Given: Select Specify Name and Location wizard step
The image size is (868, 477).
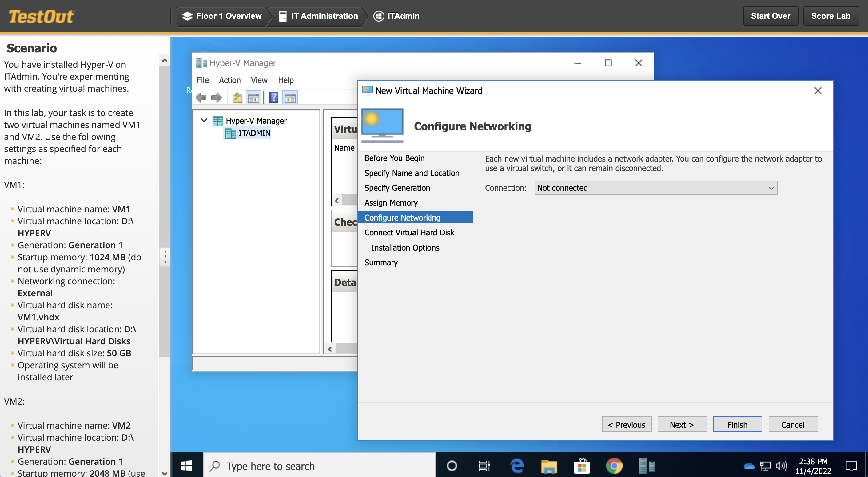Looking at the screenshot, I should (x=412, y=173).
